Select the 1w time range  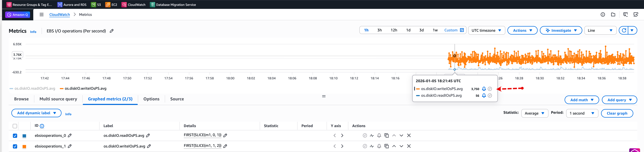click(435, 30)
